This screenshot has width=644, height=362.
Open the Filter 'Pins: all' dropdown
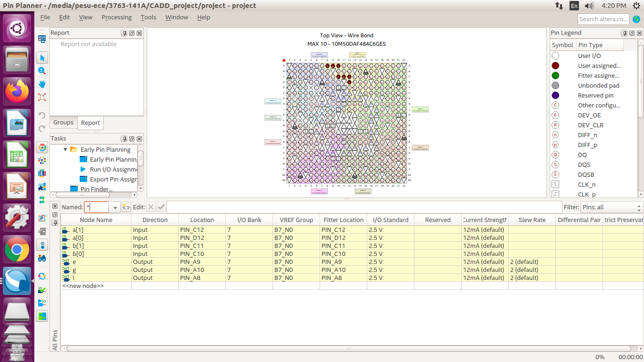click(x=611, y=207)
